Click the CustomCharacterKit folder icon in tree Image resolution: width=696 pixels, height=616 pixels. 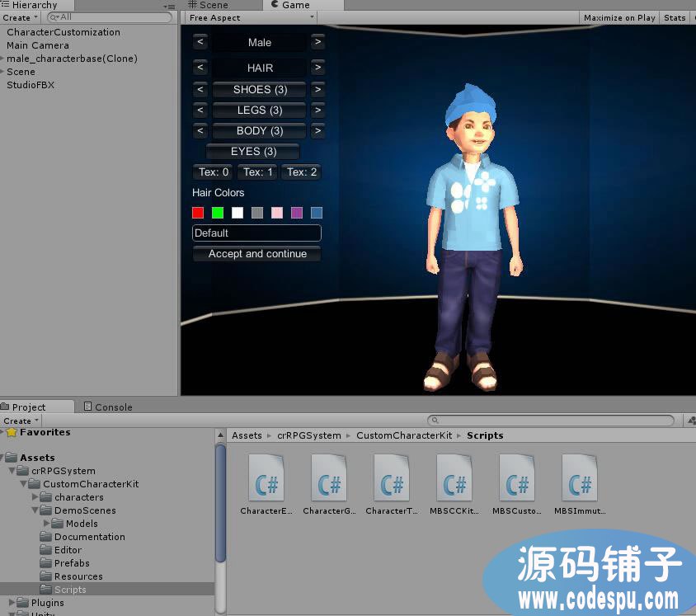tap(34, 484)
